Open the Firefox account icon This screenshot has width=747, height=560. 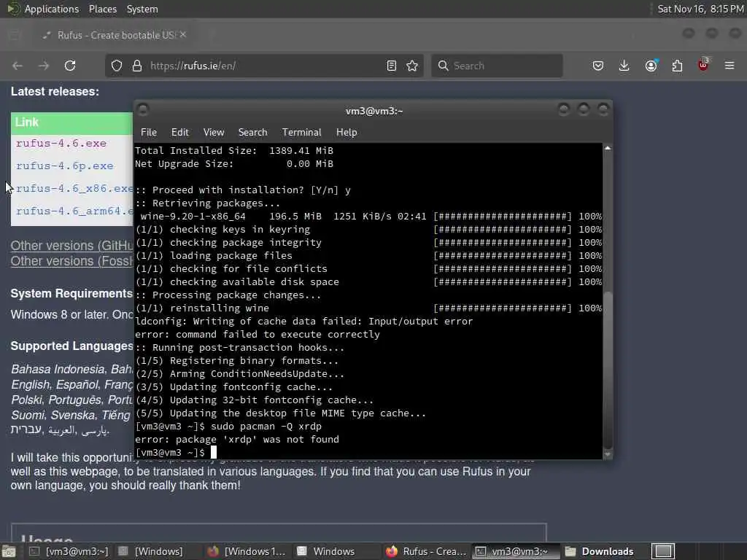[x=651, y=66]
